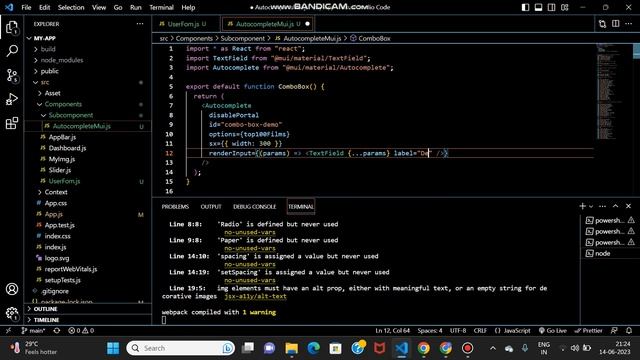
Task: Open Explorer more actions ellipsis
Action: coord(140,24)
